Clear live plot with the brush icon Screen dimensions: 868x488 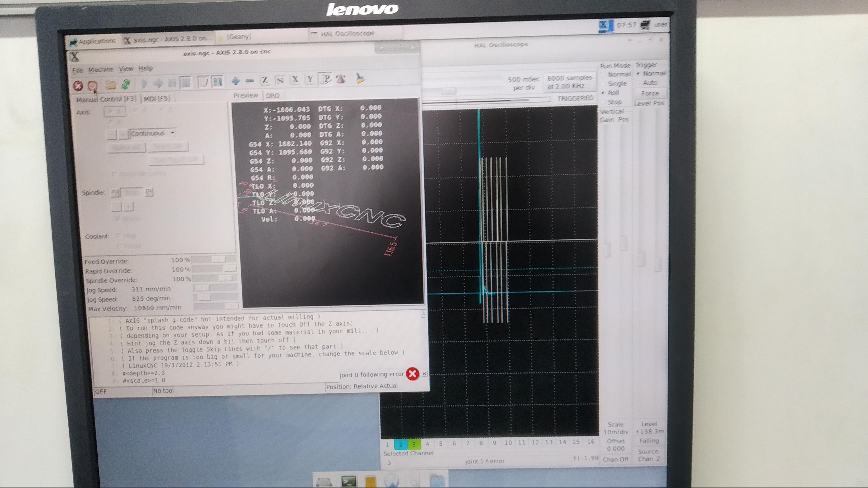(x=360, y=78)
